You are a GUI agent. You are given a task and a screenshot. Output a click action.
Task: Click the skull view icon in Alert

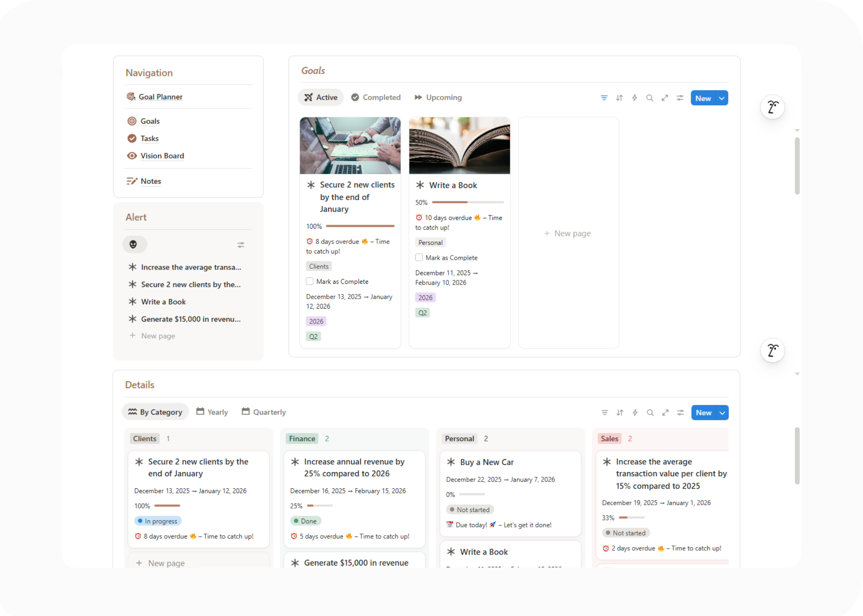[x=133, y=244]
